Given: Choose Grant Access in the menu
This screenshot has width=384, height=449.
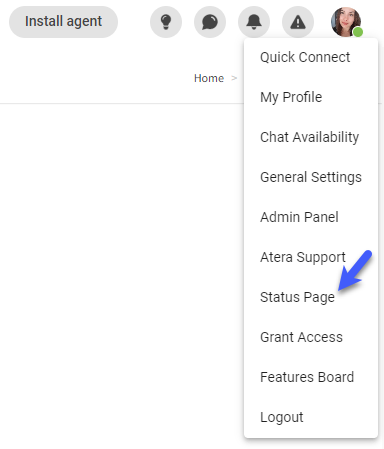Looking at the screenshot, I should pos(311,337).
